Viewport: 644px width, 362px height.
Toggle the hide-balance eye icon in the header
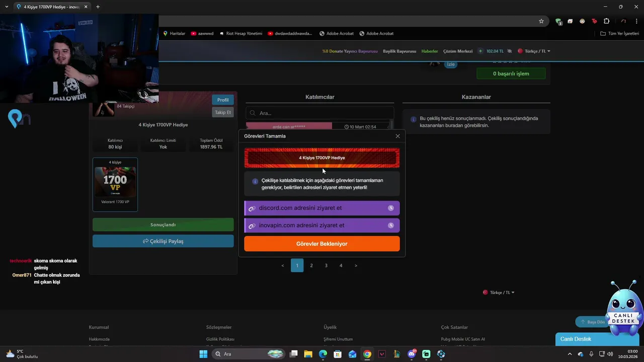click(x=510, y=51)
